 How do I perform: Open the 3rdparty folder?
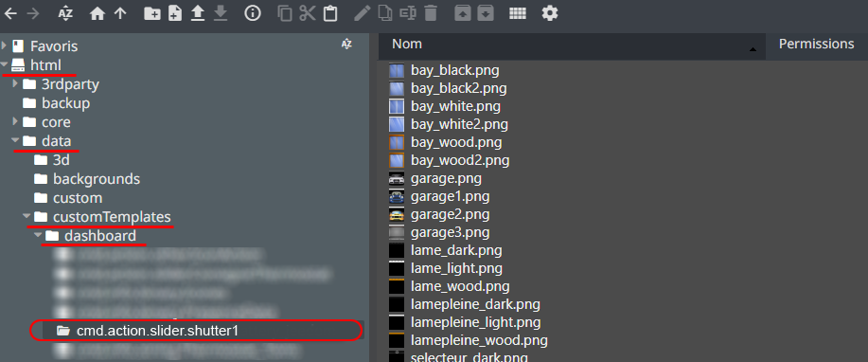pos(70,84)
